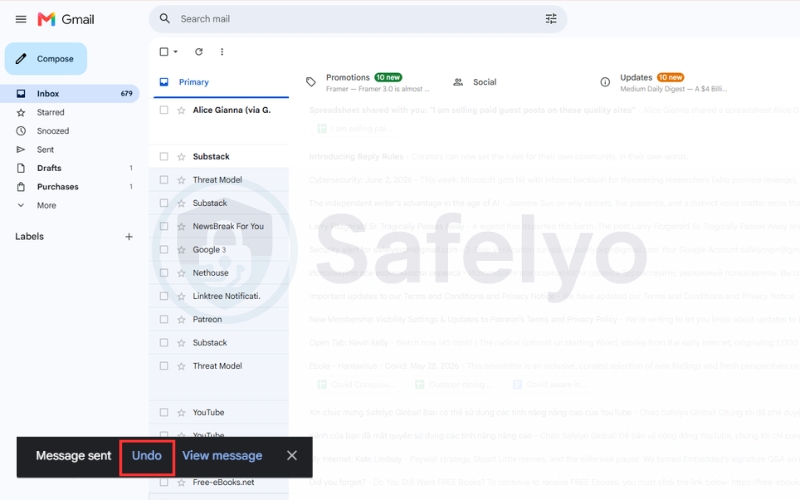Viewport: 800px width, 500px height.
Task: Click the search magnifier icon
Action: pyautogui.click(x=164, y=19)
